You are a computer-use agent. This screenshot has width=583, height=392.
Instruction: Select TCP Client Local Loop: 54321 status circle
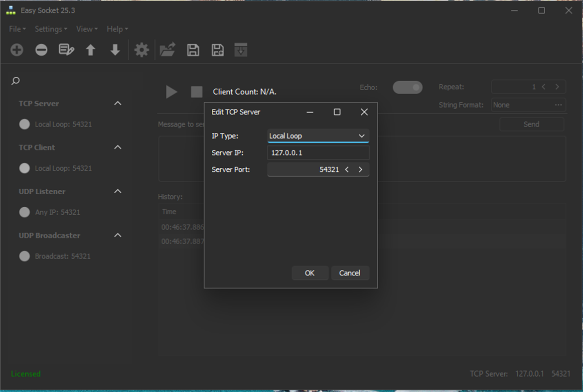[x=24, y=168]
